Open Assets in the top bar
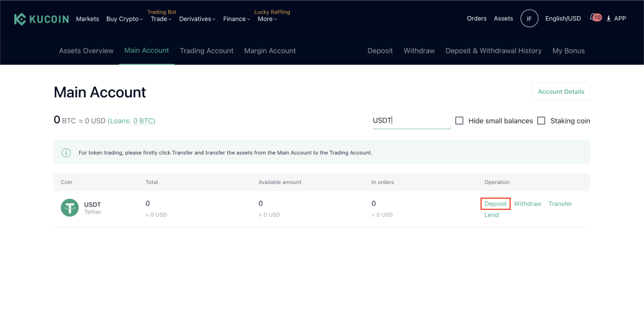 click(504, 19)
